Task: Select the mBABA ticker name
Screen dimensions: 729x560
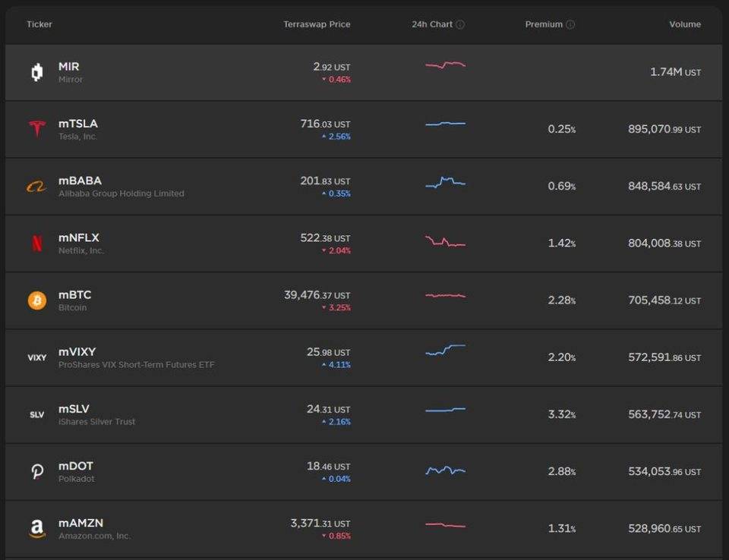Action: point(80,181)
